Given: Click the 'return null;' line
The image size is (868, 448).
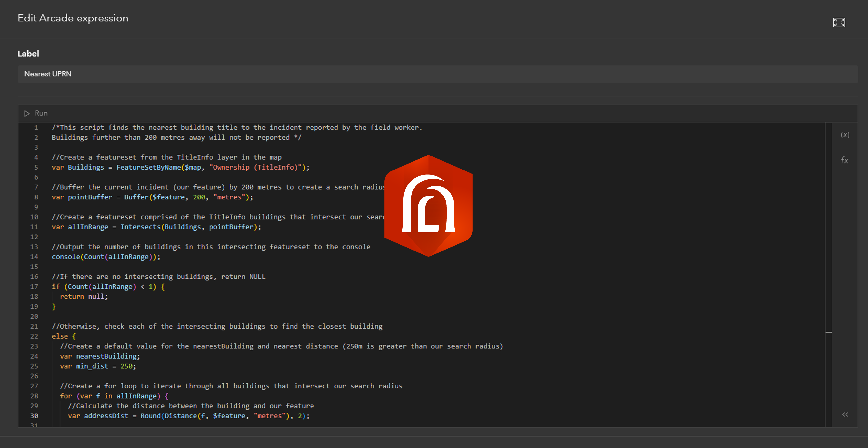Looking at the screenshot, I should coord(84,297).
